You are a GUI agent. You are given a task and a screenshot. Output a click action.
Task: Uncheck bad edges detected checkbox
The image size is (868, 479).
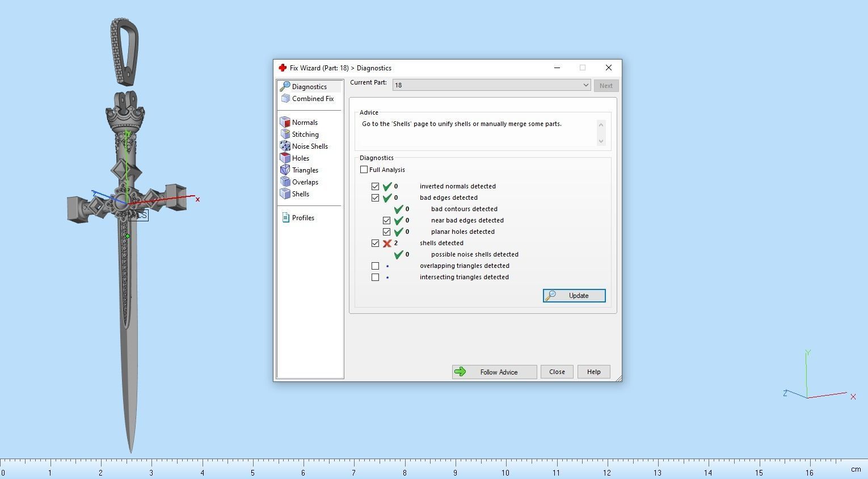coord(375,198)
